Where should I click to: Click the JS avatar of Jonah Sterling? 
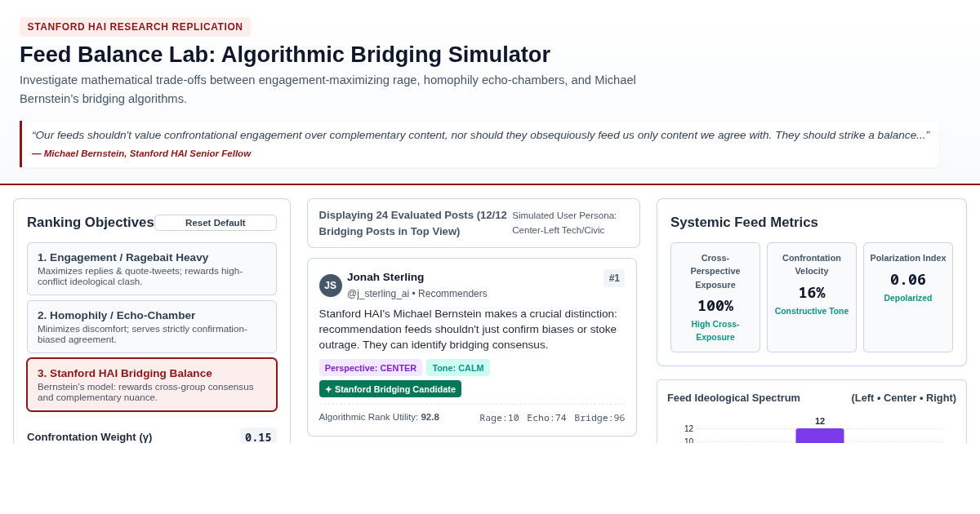[x=331, y=286]
